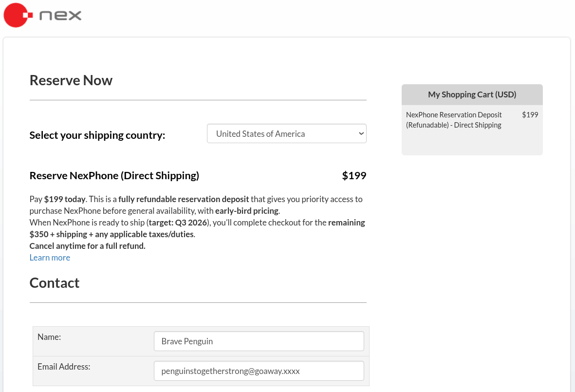The height and width of the screenshot is (392, 575).
Task: Select the My Shopping Cart (USD) header
Action: click(472, 94)
